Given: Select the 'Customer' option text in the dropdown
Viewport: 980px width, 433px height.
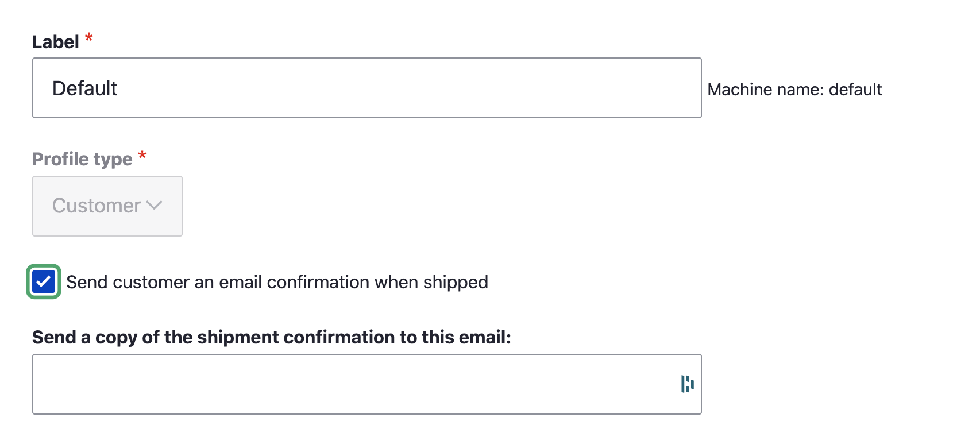Looking at the screenshot, I should [x=97, y=206].
